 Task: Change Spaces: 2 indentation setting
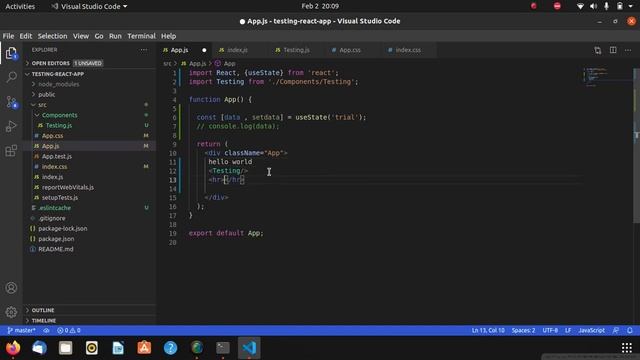click(x=523, y=330)
